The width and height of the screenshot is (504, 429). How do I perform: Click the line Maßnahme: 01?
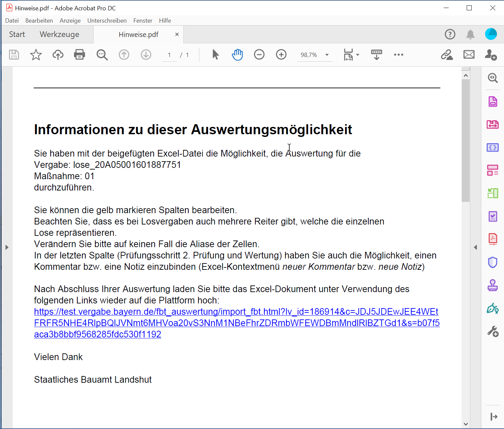pyautogui.click(x=64, y=176)
